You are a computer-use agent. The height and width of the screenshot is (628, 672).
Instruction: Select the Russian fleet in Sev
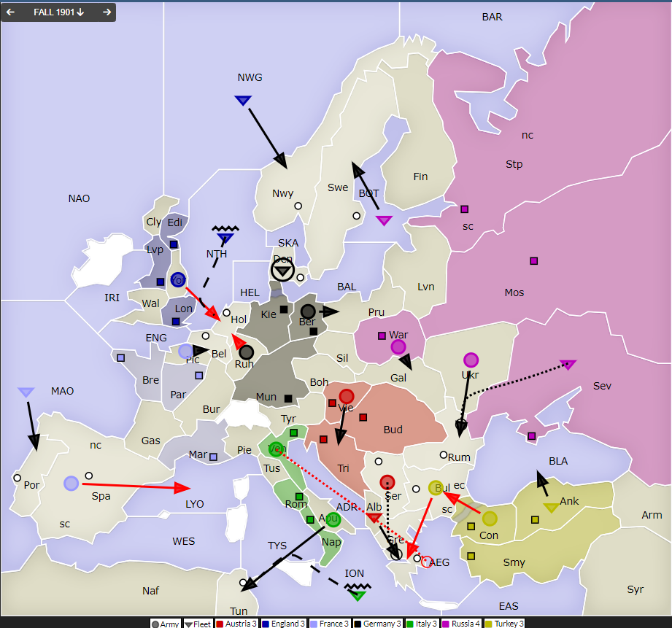[568, 365]
